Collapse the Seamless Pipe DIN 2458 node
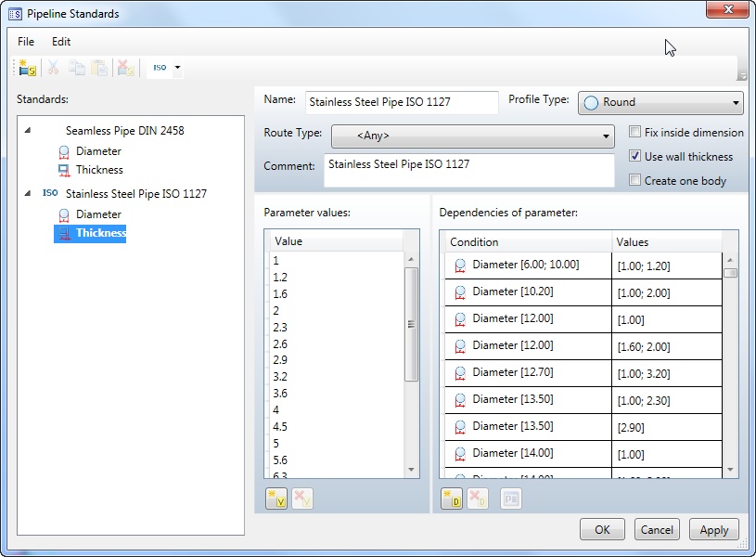The image size is (756, 557). click(x=27, y=131)
